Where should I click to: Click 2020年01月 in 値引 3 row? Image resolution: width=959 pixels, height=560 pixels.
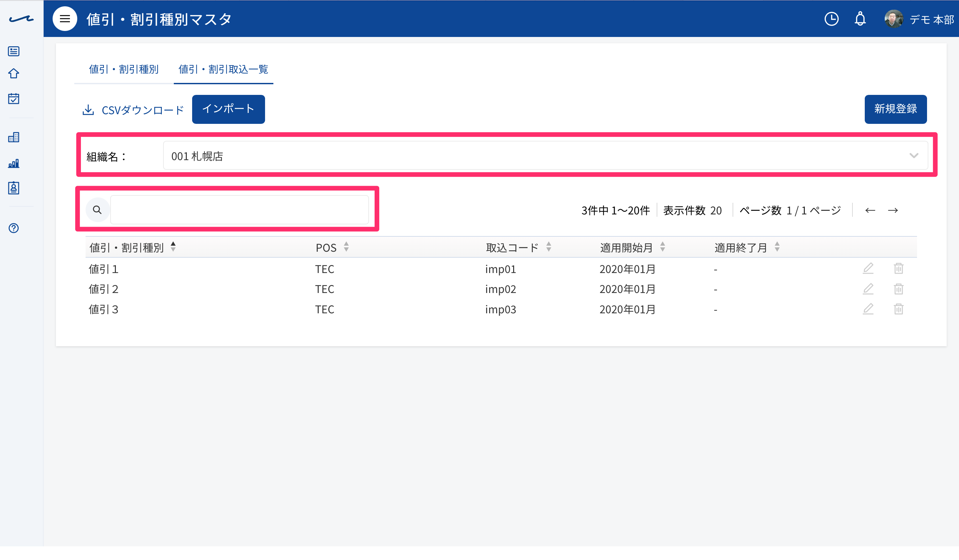coord(628,310)
